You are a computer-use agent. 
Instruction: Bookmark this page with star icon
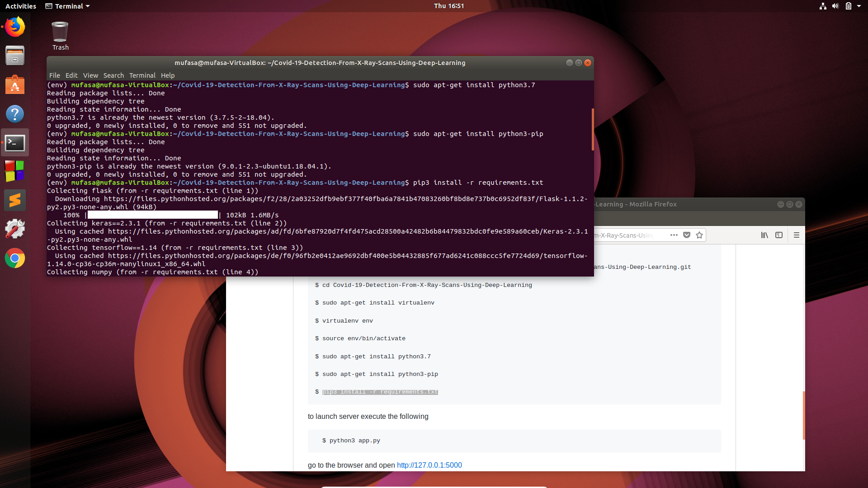(x=699, y=235)
